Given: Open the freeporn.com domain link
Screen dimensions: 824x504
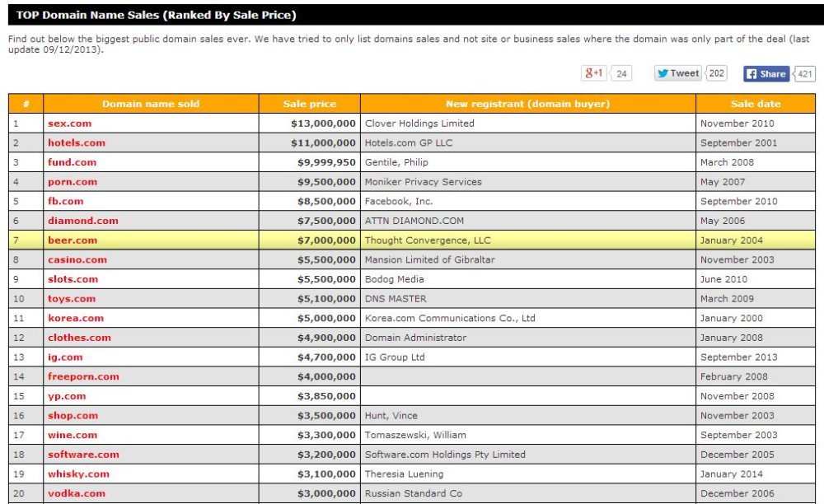Looking at the screenshot, I should (83, 376).
